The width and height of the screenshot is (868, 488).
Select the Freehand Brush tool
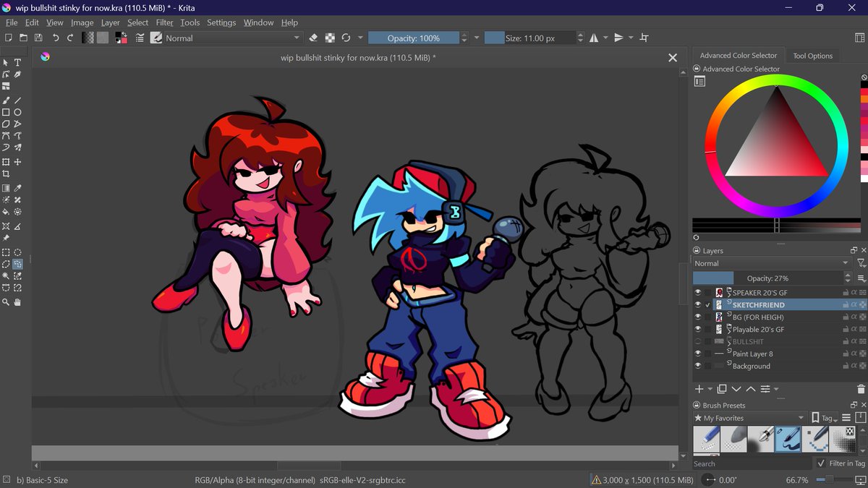(6, 100)
